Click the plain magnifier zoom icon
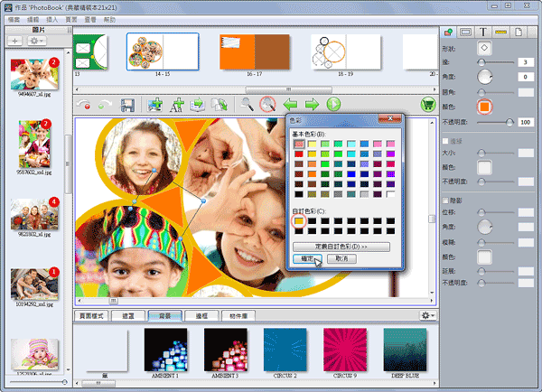This screenshot has height=392, width=542. (x=247, y=104)
